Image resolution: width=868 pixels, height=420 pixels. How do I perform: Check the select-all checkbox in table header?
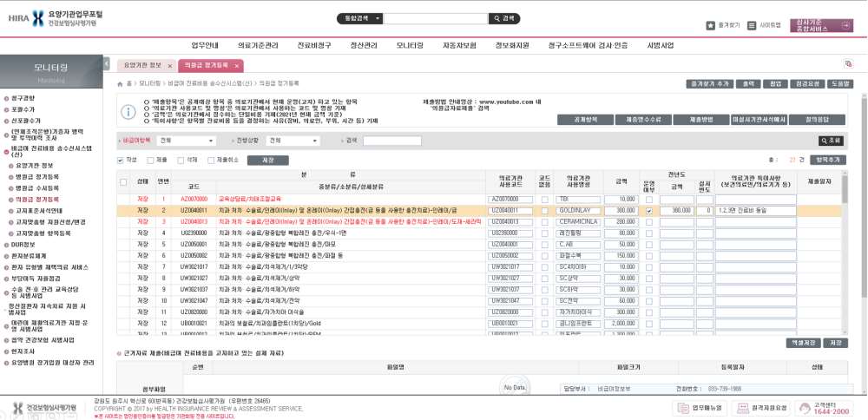pyautogui.click(x=123, y=182)
